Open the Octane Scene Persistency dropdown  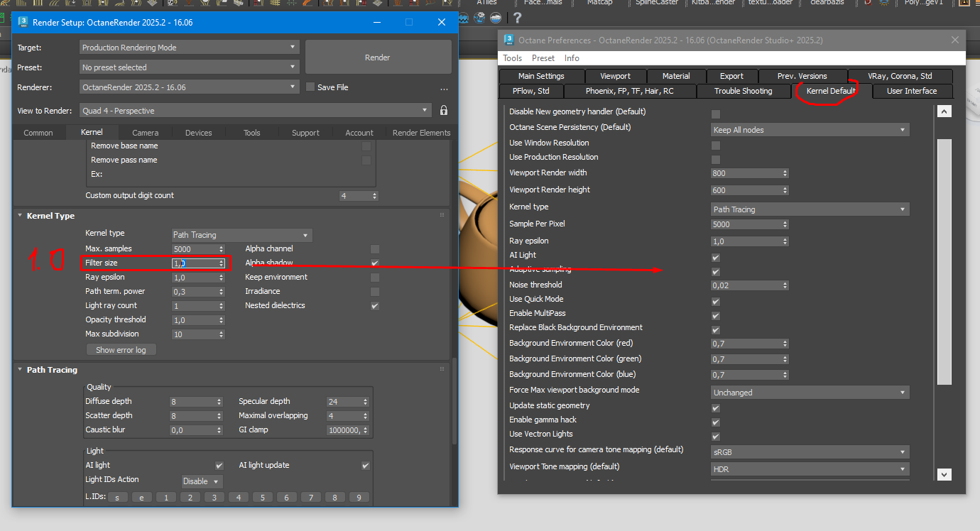pos(810,130)
